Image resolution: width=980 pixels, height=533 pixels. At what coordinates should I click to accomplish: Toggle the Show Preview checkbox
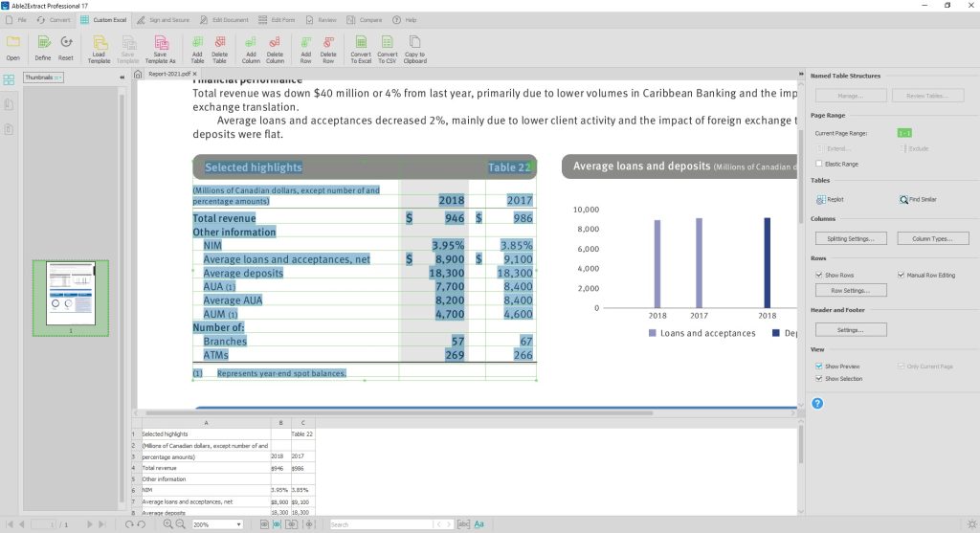818,366
